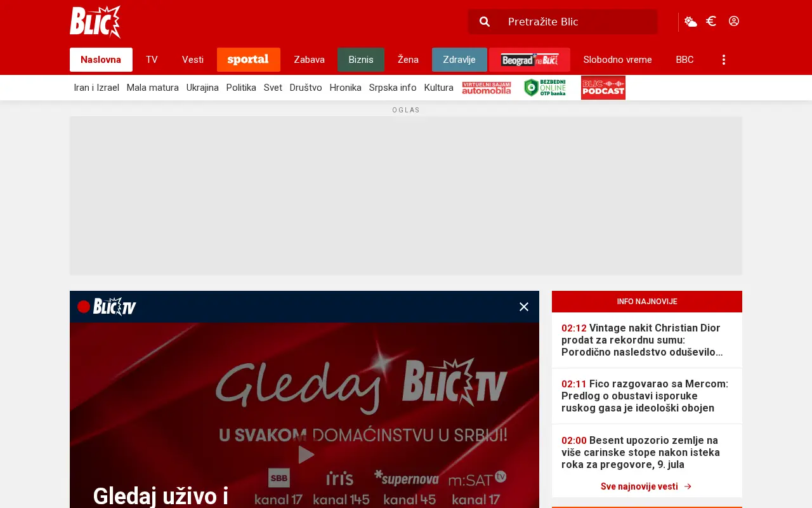Go to the TV section
The image size is (812, 508).
click(152, 60)
